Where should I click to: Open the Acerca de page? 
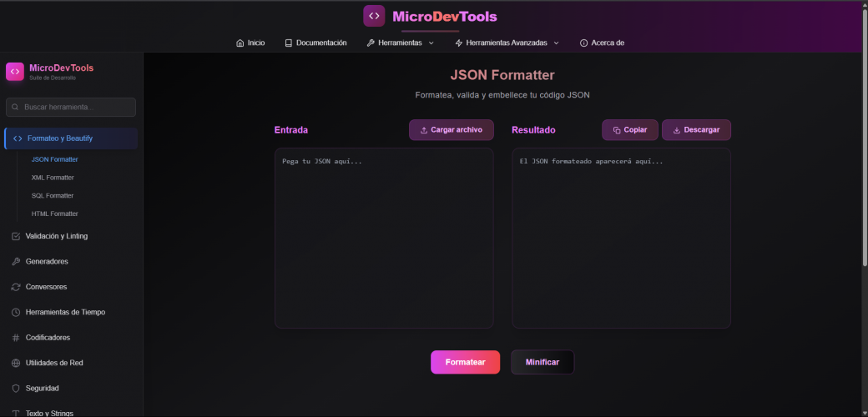pyautogui.click(x=603, y=43)
